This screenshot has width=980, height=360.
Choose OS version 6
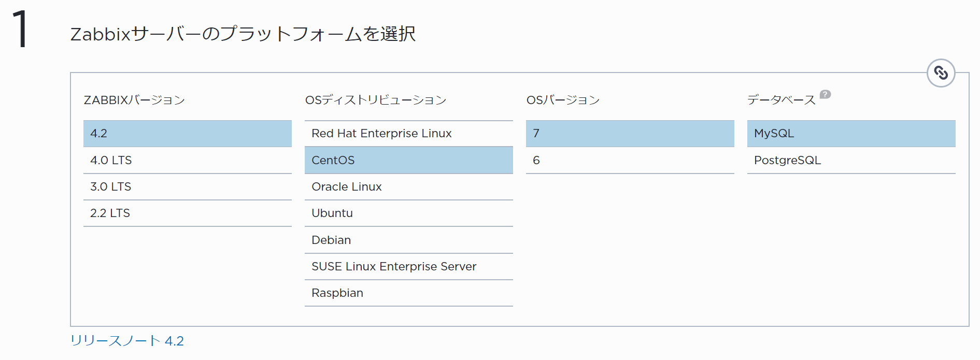tap(630, 161)
